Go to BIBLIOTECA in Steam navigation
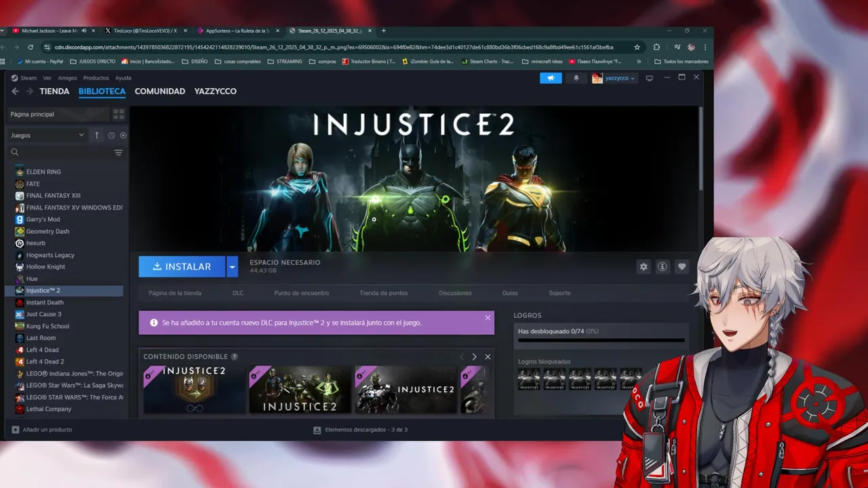 [x=102, y=91]
